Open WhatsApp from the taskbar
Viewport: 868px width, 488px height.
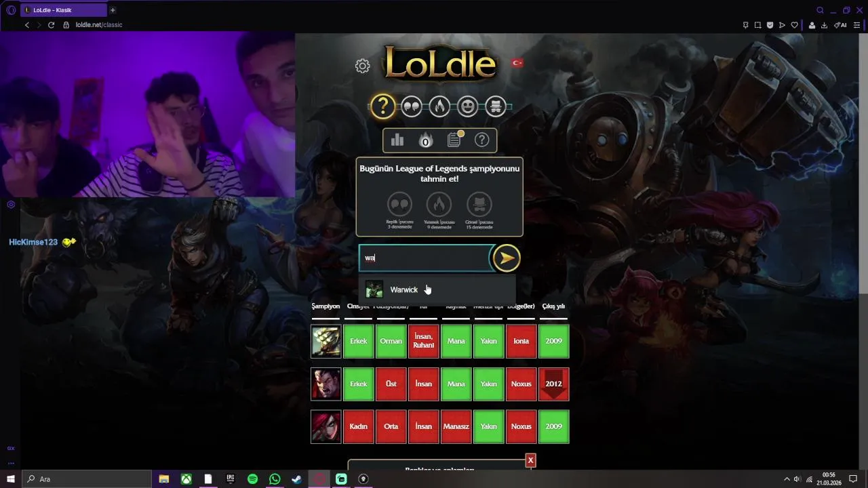point(275,479)
